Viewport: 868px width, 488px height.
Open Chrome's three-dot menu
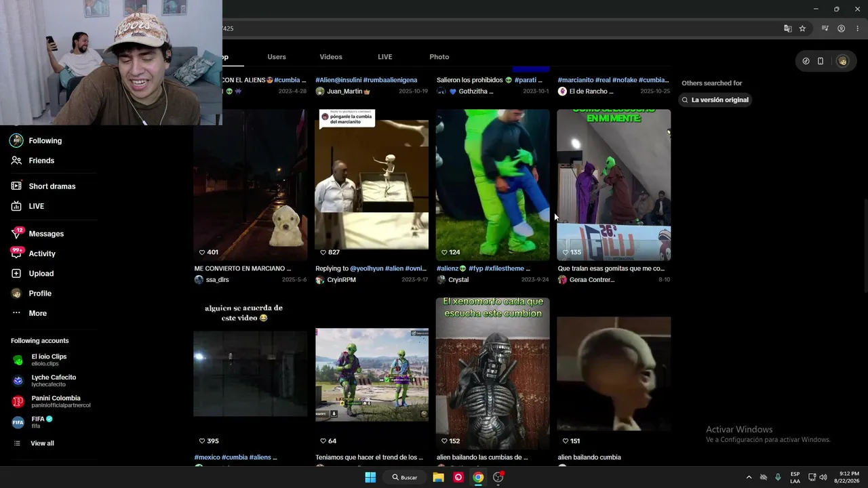click(858, 28)
